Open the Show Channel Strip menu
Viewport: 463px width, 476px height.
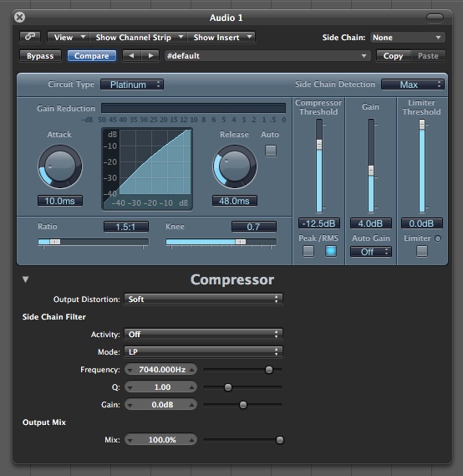(139, 38)
